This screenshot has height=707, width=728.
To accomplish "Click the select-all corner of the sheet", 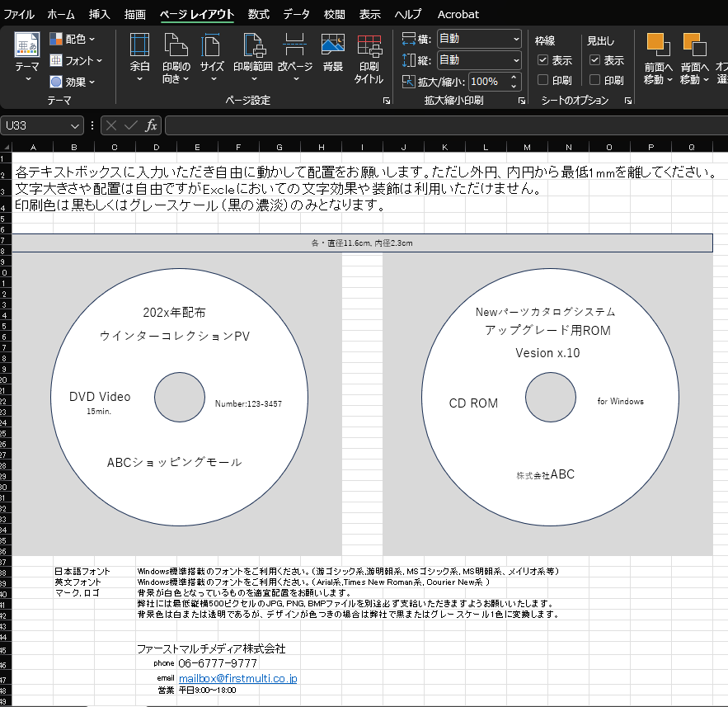I will (6, 147).
